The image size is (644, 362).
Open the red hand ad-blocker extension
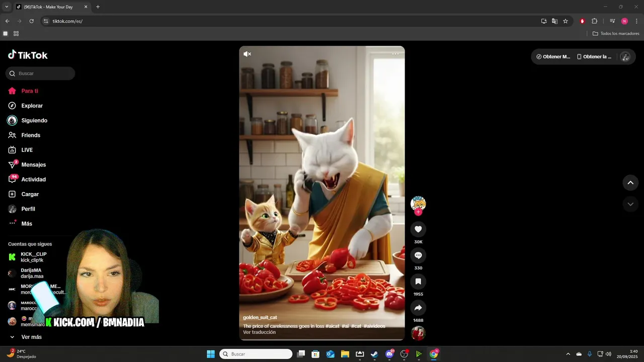pyautogui.click(x=582, y=21)
